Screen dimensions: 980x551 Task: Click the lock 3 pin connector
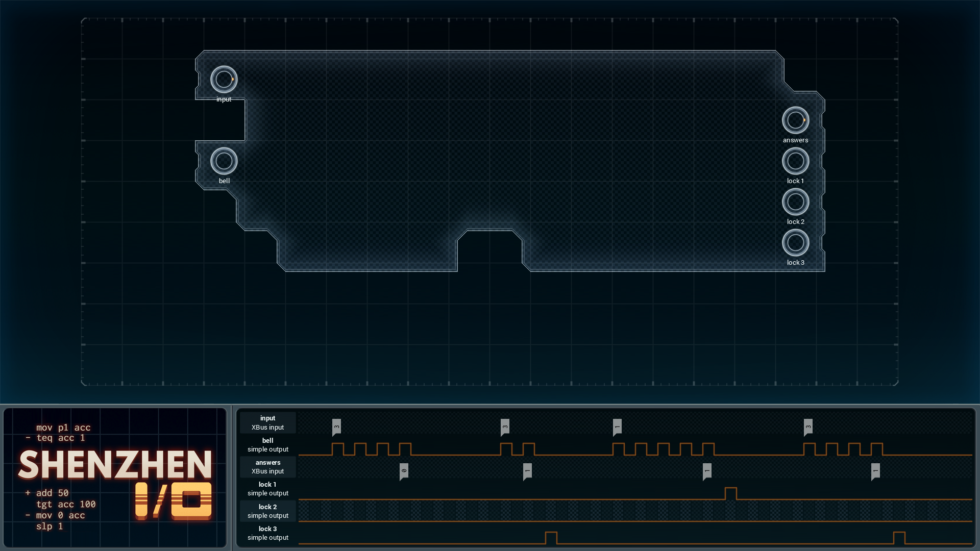tap(795, 243)
